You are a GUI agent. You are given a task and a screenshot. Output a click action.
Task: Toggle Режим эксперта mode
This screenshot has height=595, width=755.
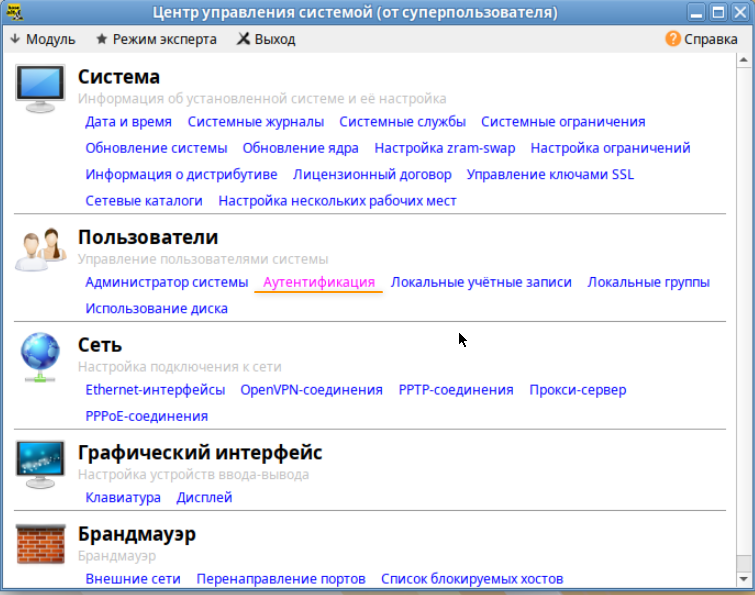[x=156, y=39]
